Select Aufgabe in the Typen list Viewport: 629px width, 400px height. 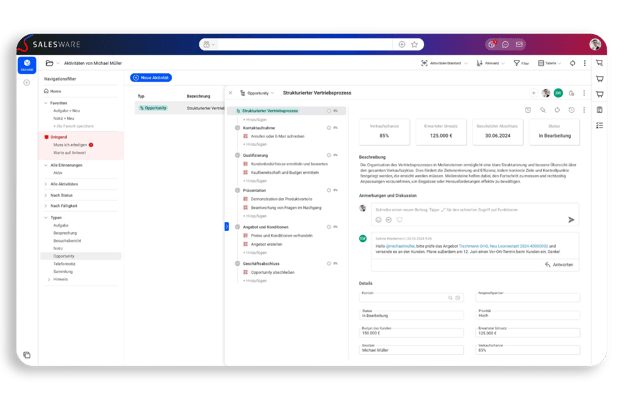pos(61,225)
